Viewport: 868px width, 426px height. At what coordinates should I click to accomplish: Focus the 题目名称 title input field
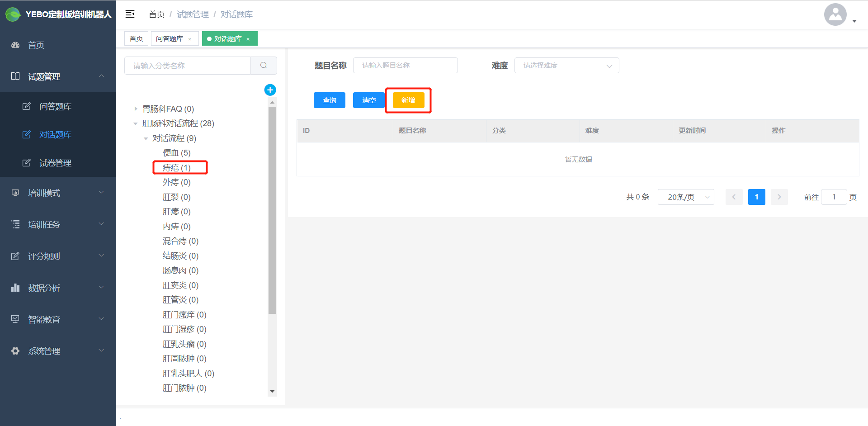click(x=406, y=66)
